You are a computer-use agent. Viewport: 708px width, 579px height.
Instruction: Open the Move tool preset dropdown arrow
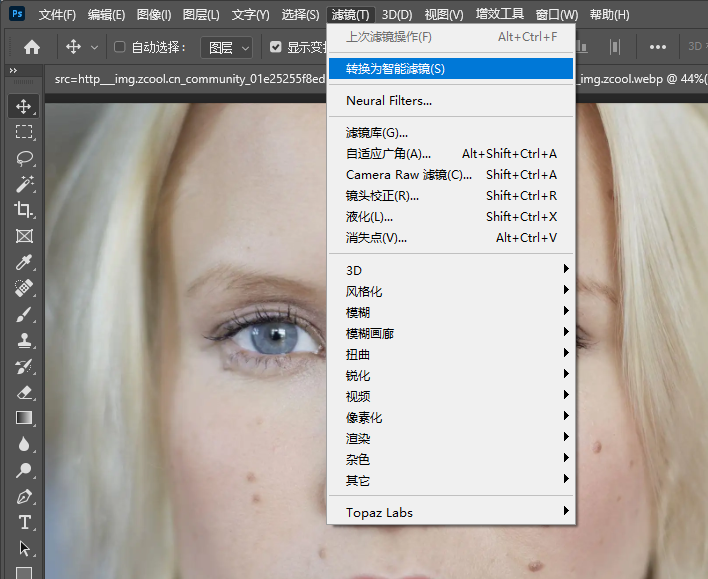[x=95, y=47]
